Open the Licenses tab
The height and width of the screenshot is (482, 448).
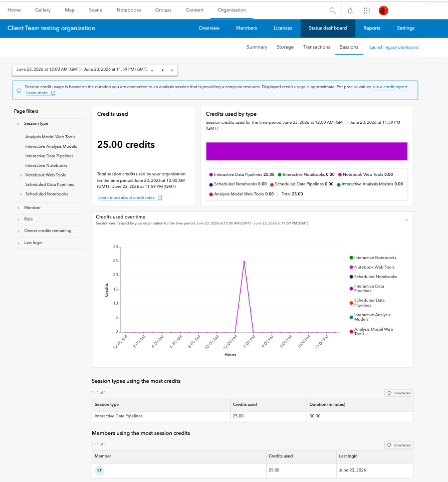coord(283,28)
